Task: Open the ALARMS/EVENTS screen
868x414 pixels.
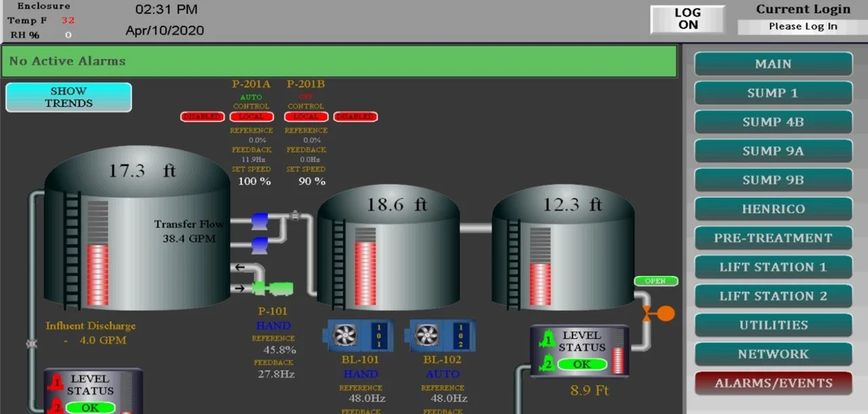Action: pos(772,383)
